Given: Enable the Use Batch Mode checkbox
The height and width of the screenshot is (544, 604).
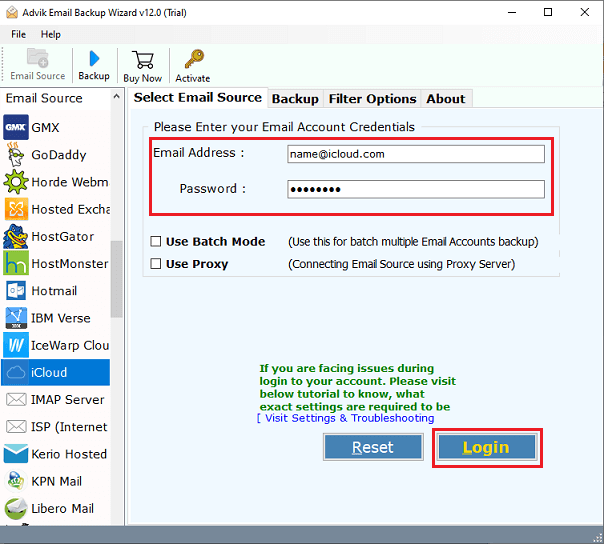Looking at the screenshot, I should click(155, 242).
